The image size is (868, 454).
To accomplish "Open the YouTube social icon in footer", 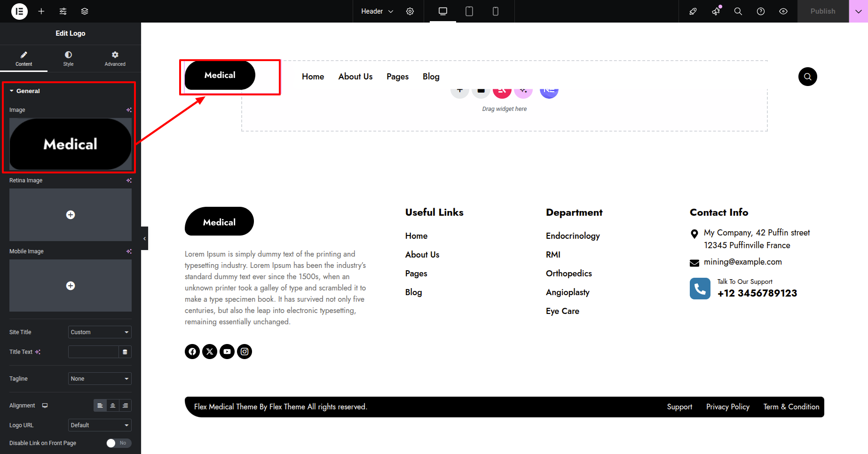I will click(227, 352).
